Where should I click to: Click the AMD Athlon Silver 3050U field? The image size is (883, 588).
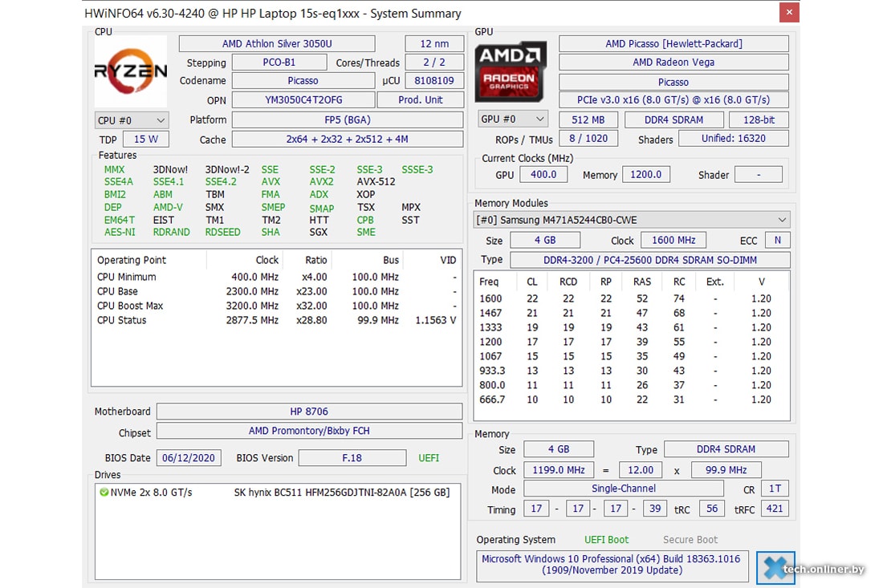pyautogui.click(x=277, y=43)
